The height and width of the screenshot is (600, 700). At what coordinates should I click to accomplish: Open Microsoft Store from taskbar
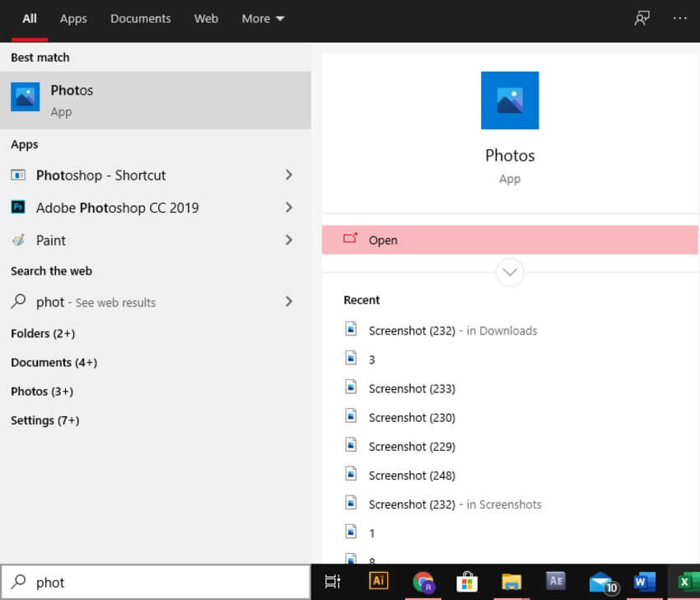pos(467,582)
